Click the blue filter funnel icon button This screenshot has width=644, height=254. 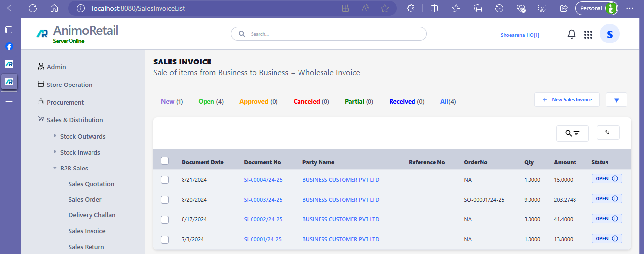pos(616,100)
